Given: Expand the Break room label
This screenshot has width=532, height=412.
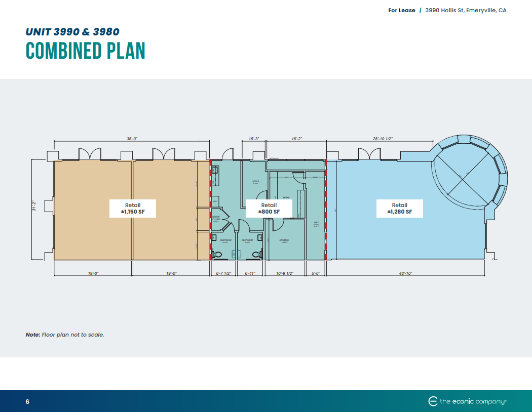Looking at the screenshot, I should click(x=286, y=197).
